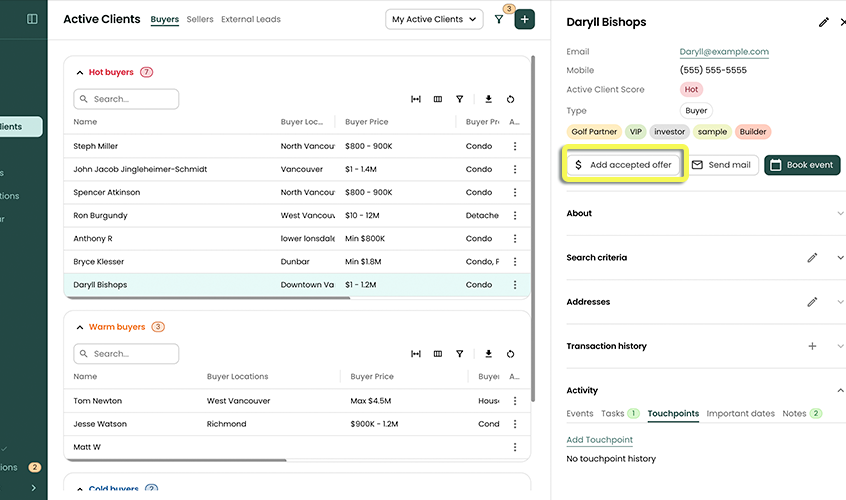This screenshot has width=846, height=500.
Task: Download the Hot buyers list
Action: [x=489, y=100]
